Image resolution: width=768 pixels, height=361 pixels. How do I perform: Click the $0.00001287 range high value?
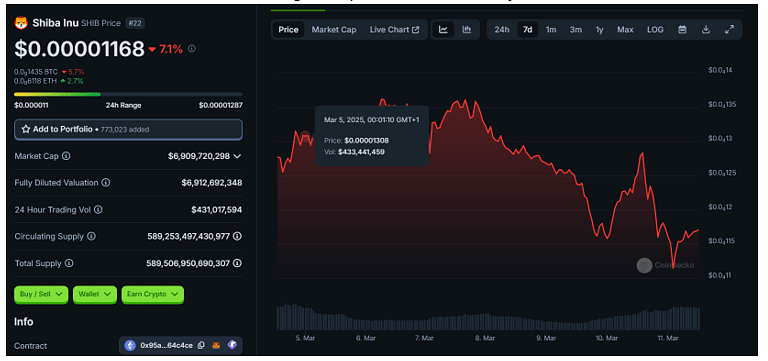(220, 105)
